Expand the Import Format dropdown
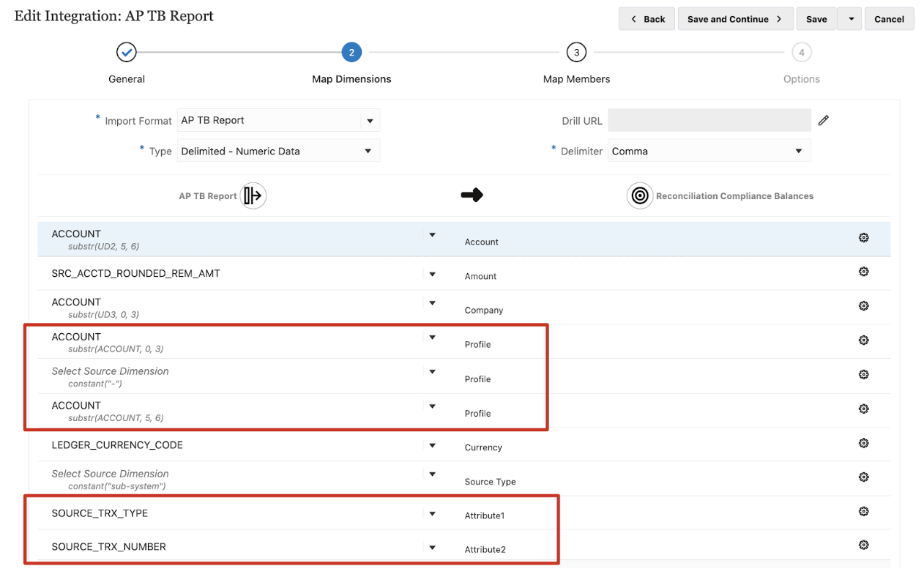Viewport: 924px width, 577px height. [370, 121]
